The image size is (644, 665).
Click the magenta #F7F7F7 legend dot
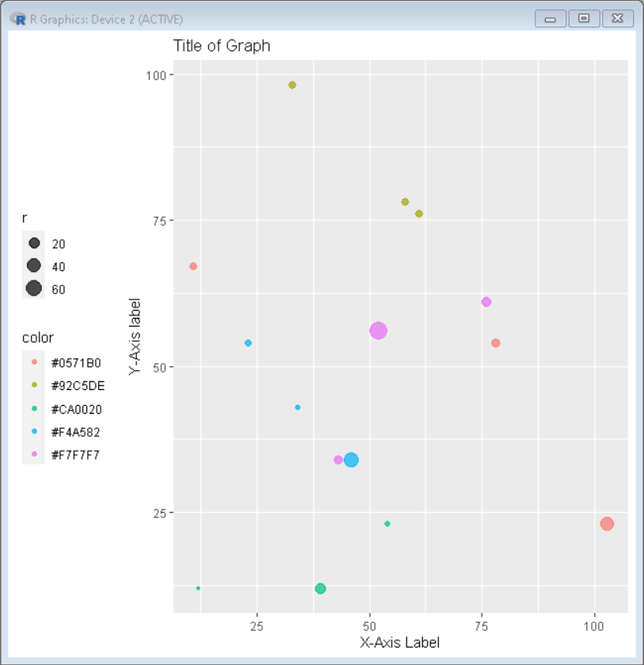coord(32,454)
